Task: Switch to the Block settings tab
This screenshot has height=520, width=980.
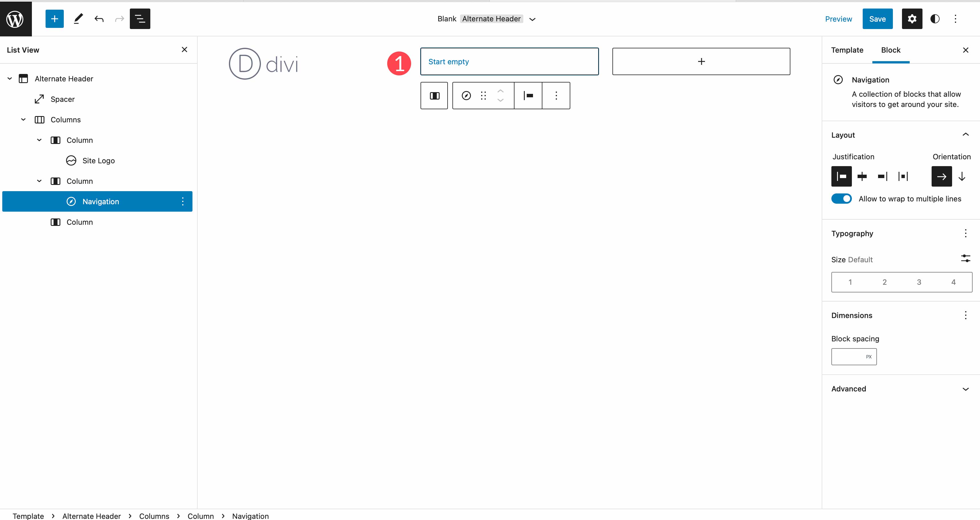Action: click(891, 50)
